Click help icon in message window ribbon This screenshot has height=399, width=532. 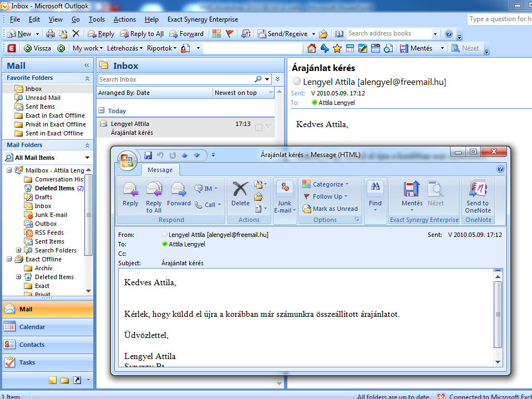click(x=500, y=169)
